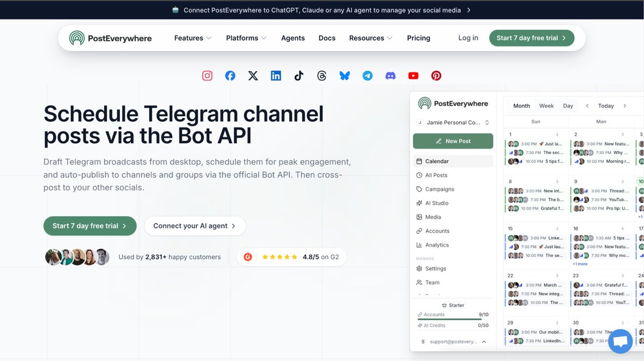This screenshot has width=644, height=361.
Task: Expand the Platforms menu
Action: (246, 38)
